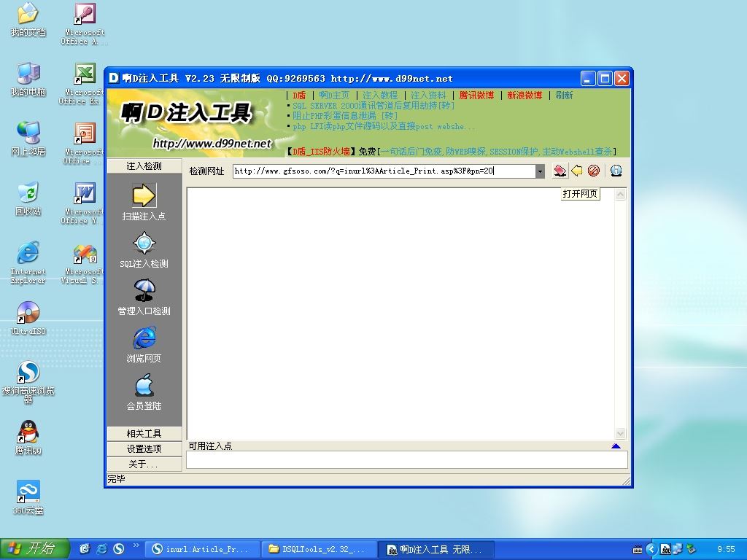Screen dimensions: 747x560
Task: Open the 注入教程 header link
Action: (x=379, y=96)
